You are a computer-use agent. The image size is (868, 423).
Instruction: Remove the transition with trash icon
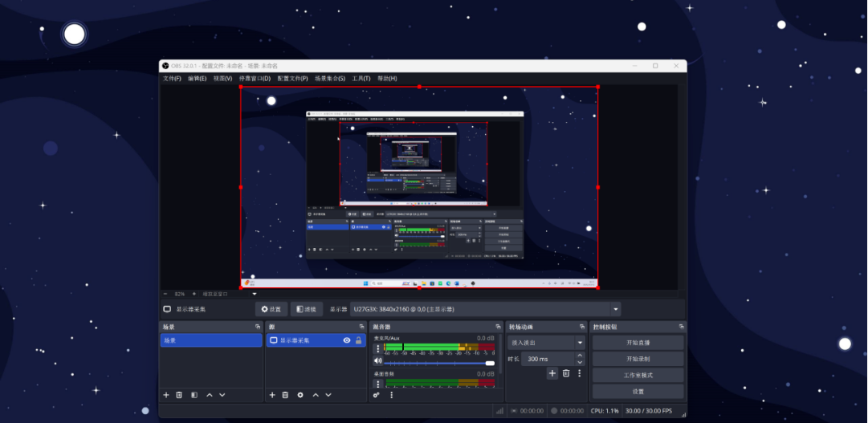(566, 373)
